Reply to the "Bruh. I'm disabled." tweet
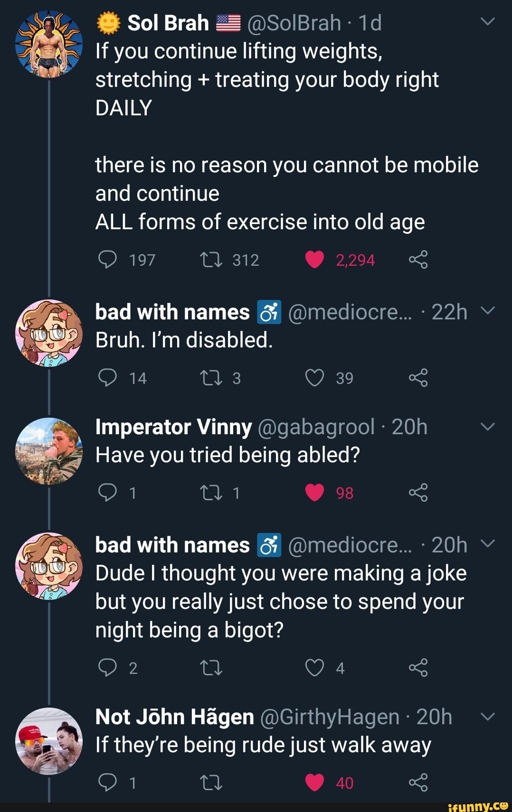The height and width of the screenshot is (812, 512). point(107,378)
